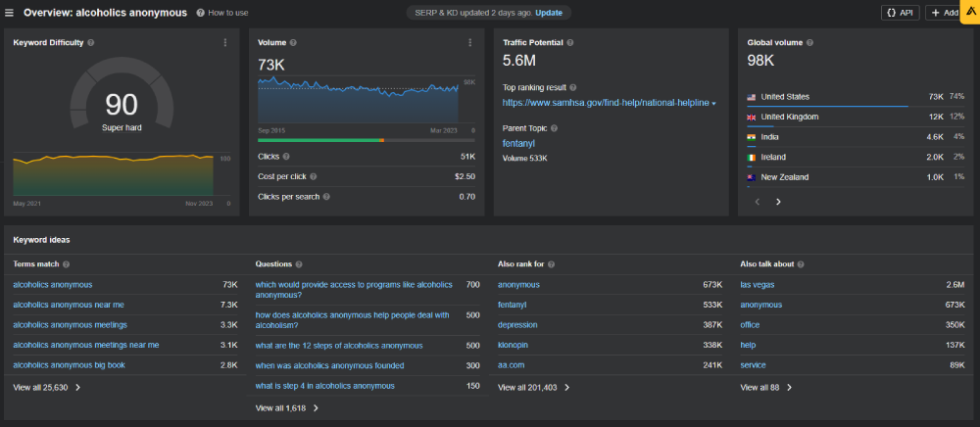Click Parent Topic info icon
Image resolution: width=980 pixels, height=427 pixels.
point(554,128)
